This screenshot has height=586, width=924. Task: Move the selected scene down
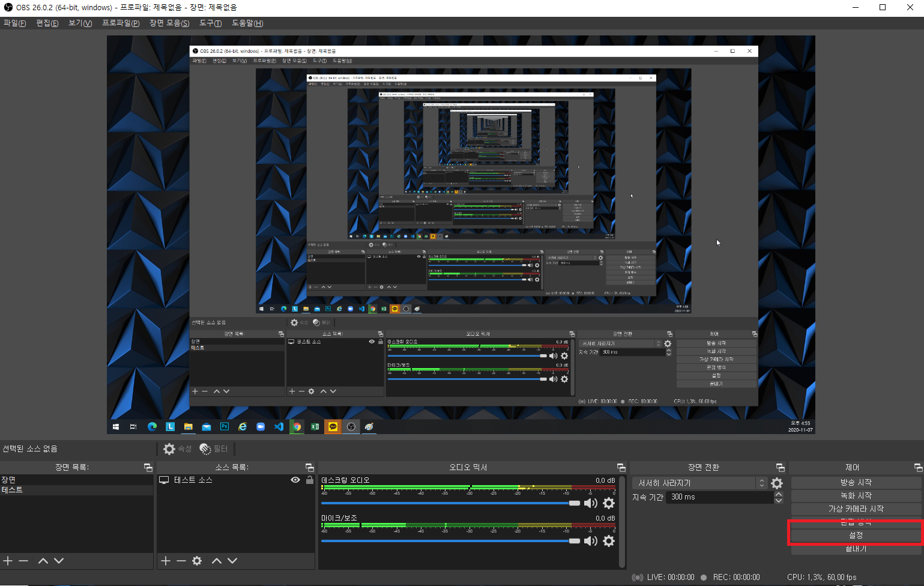click(x=59, y=561)
